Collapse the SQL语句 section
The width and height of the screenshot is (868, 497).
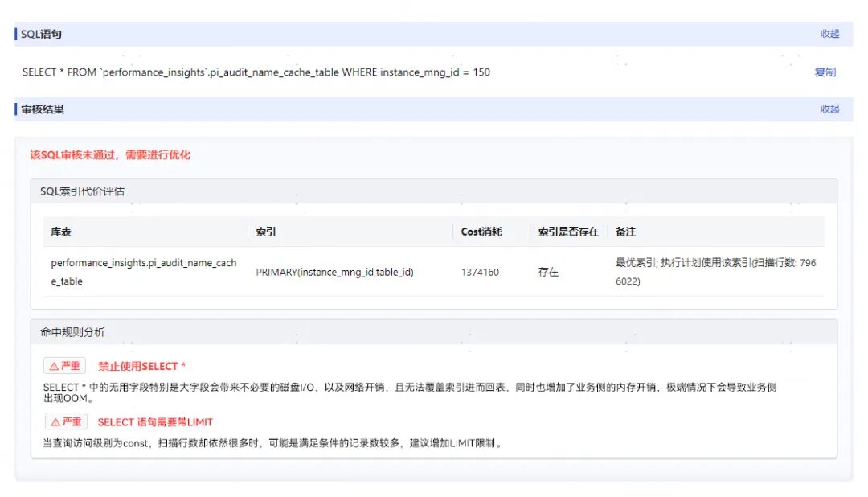coord(829,34)
